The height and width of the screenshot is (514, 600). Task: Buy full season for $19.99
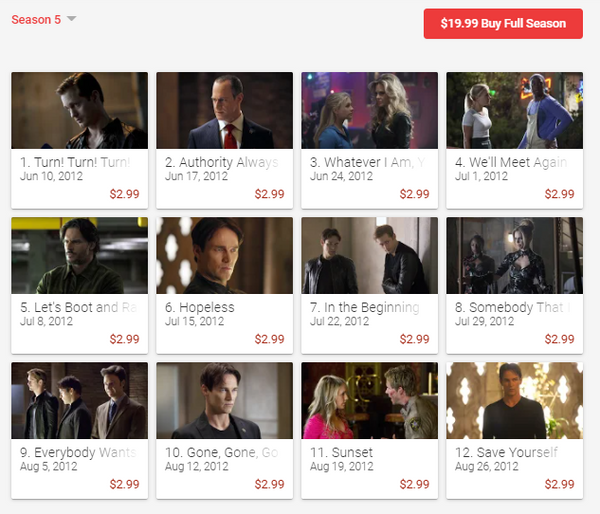[x=503, y=23]
